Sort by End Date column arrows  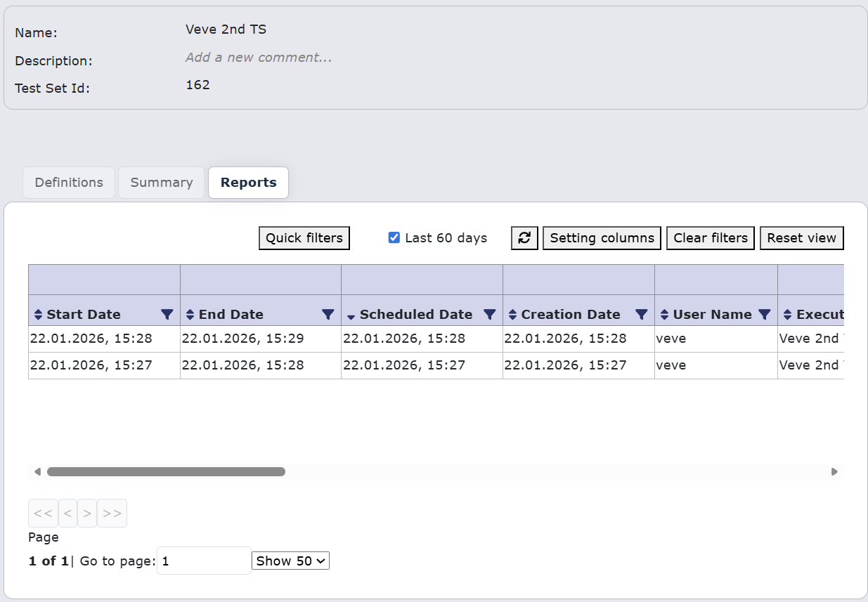pyautogui.click(x=190, y=315)
